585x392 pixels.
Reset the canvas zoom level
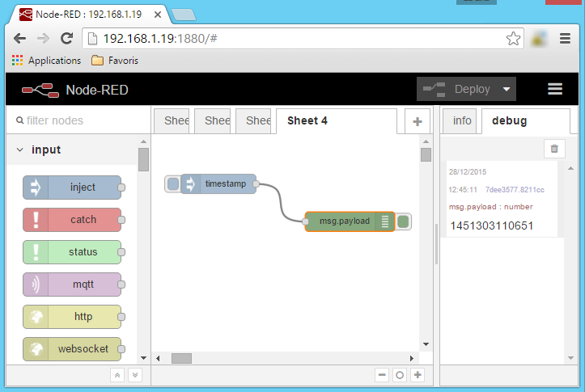tap(400, 375)
